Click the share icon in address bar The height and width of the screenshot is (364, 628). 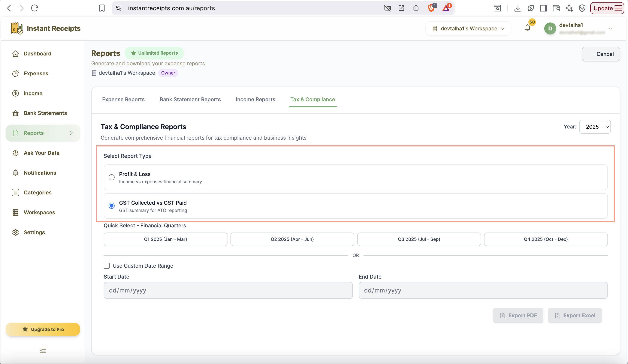416,8
